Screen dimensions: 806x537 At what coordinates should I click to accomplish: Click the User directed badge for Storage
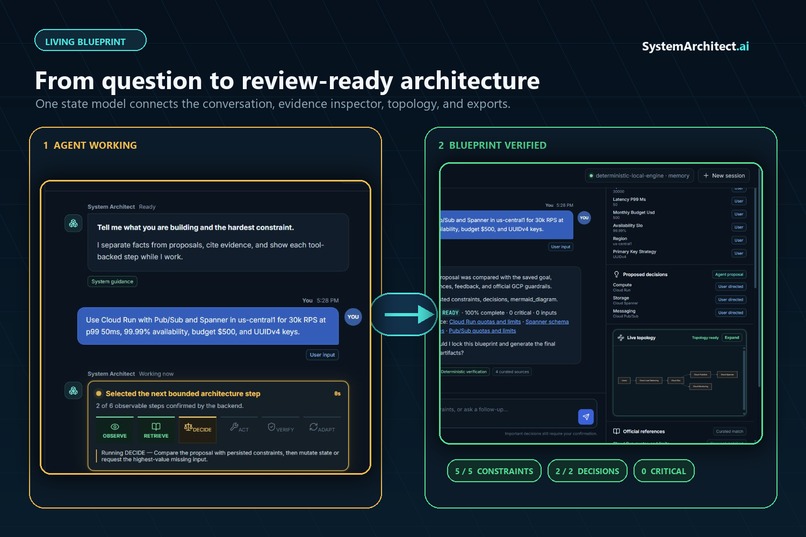pyautogui.click(x=730, y=300)
